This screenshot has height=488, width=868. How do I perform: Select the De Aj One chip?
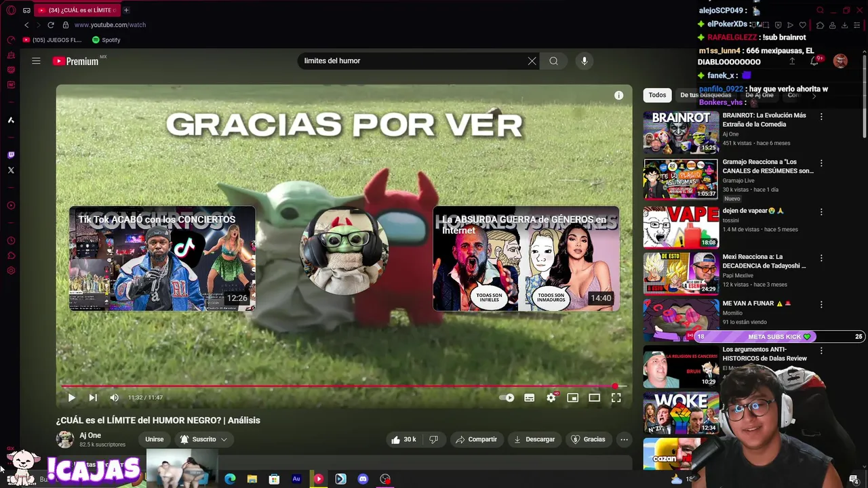point(759,96)
